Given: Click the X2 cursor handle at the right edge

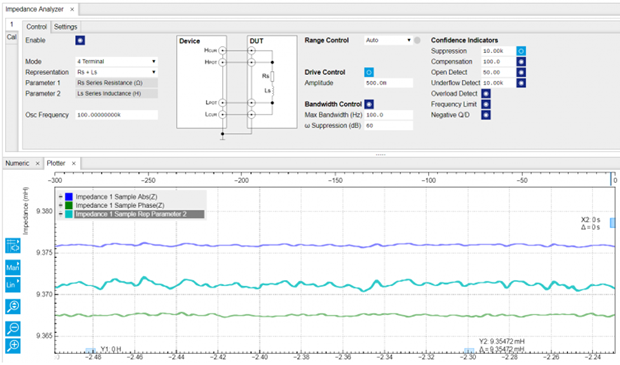Looking at the screenshot, I should tap(612, 223).
